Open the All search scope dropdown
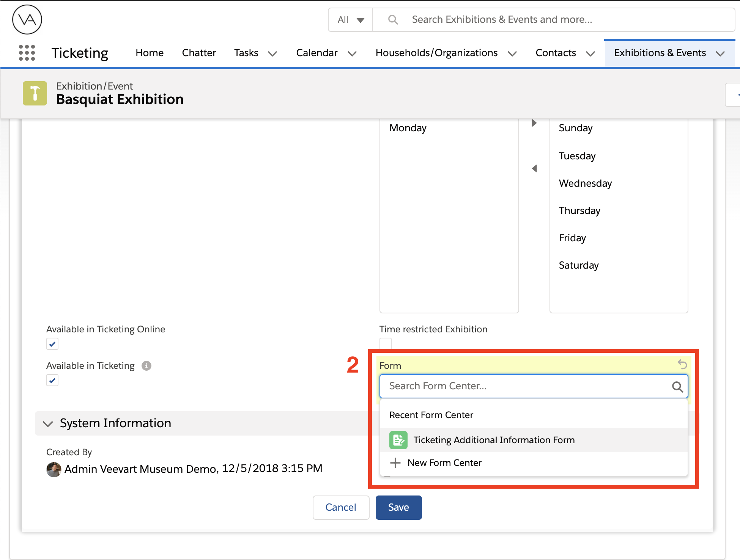This screenshot has height=560, width=740. pos(350,20)
